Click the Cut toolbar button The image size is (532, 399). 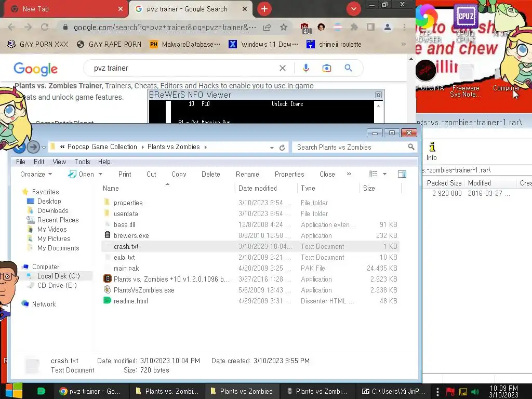point(151,174)
